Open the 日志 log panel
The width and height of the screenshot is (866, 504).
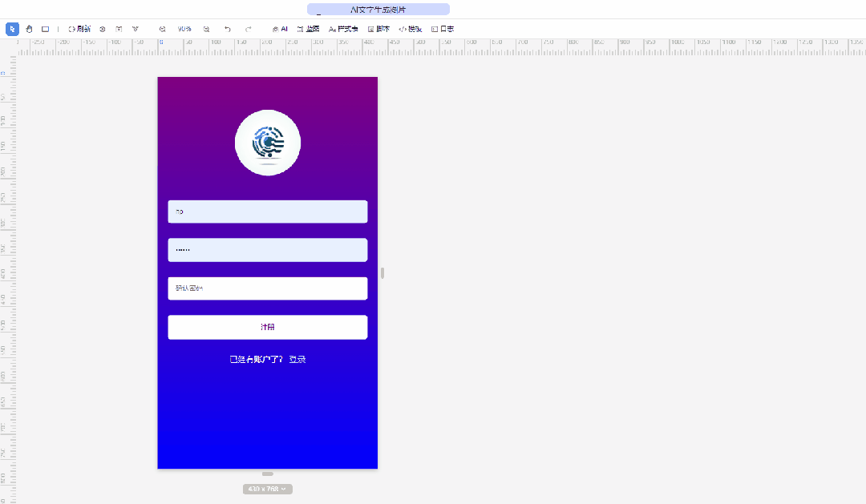443,29
